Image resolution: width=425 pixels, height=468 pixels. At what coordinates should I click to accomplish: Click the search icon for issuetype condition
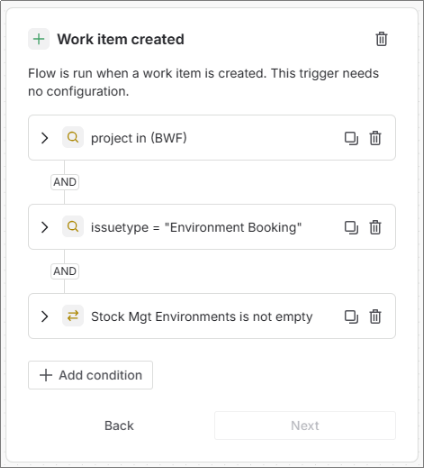coord(73,227)
